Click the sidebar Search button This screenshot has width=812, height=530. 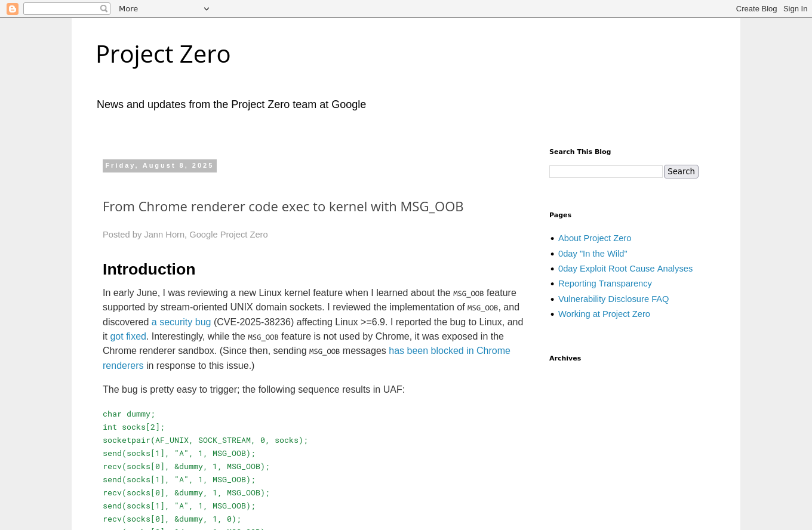[681, 171]
